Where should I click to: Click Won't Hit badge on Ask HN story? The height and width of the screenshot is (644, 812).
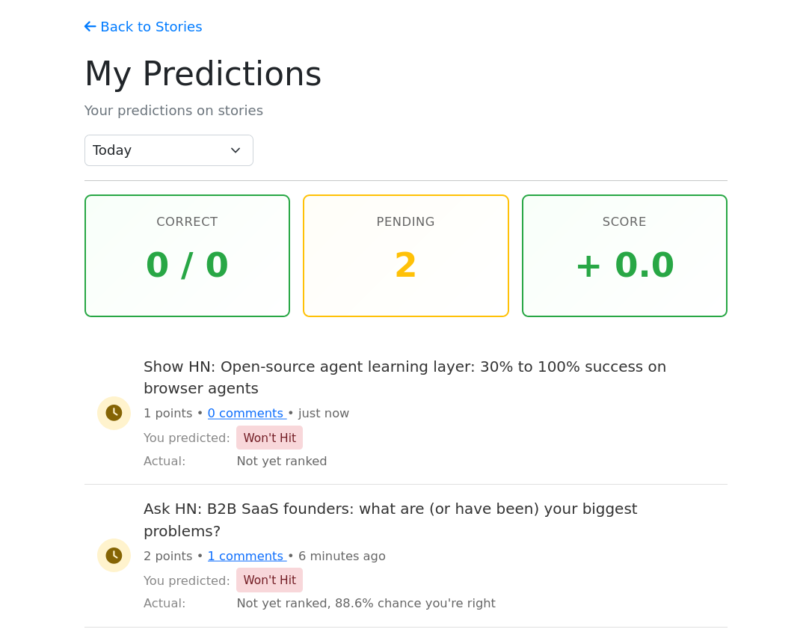[269, 580]
